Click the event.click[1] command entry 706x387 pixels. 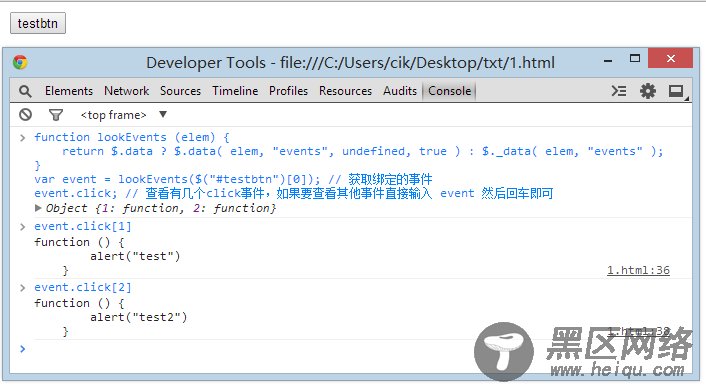(83, 226)
